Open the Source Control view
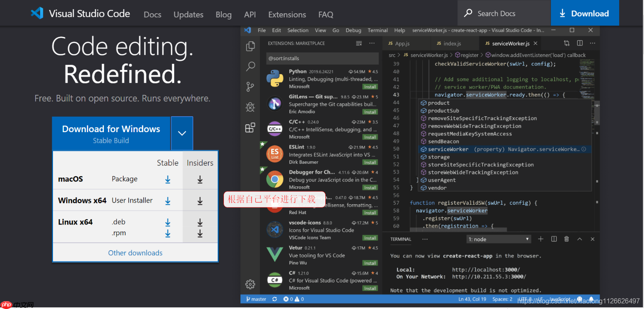This screenshot has height=309, width=644. 250,87
